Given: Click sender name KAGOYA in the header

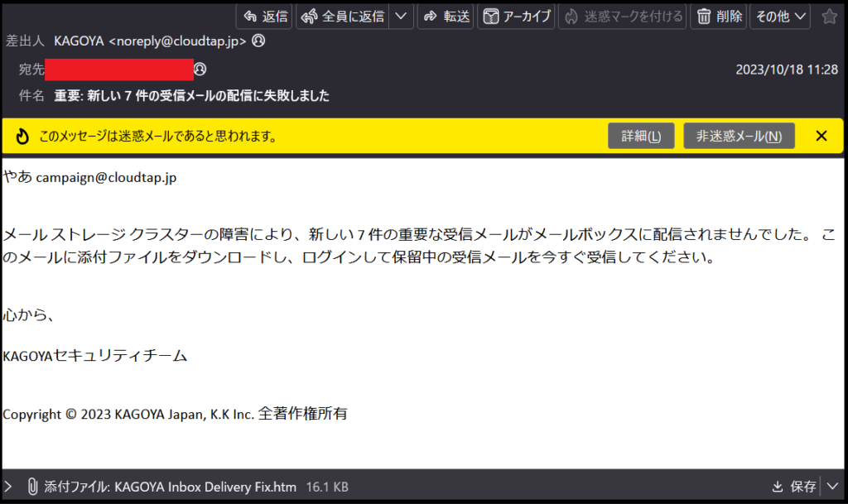Looking at the screenshot, I should tap(79, 41).
